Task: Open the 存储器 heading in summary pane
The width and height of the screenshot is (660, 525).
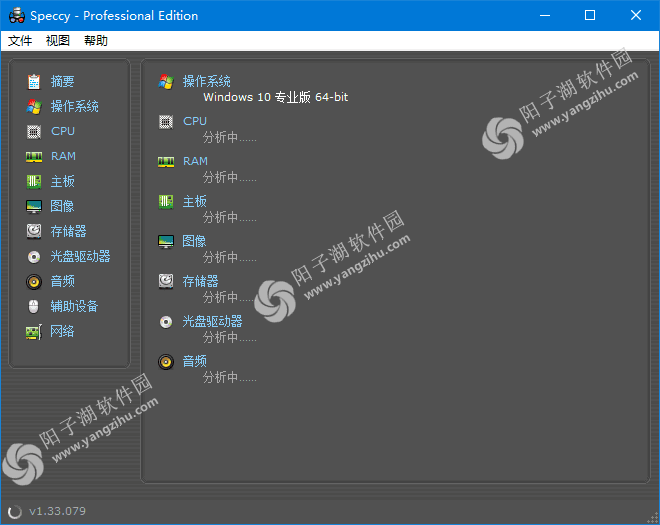Action: coord(200,281)
